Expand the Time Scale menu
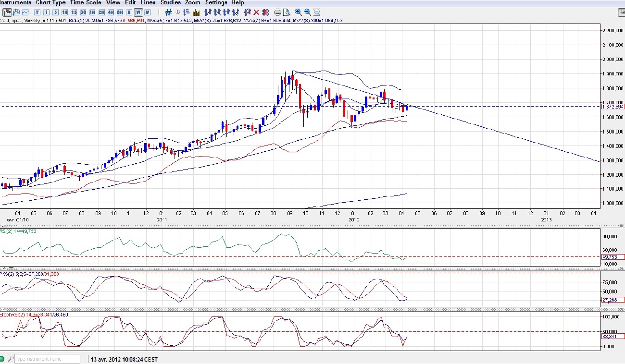The height and width of the screenshot is (364, 625). (86, 3)
